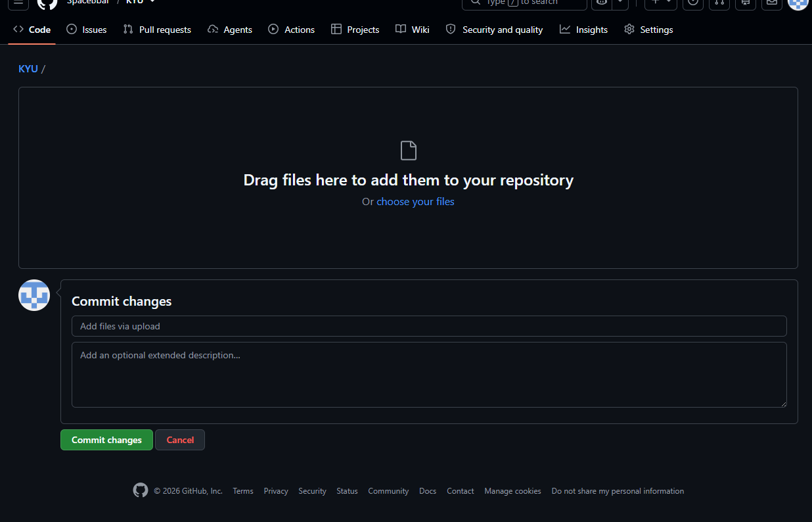Open the Terms footer link
This screenshot has height=522, width=812.
coord(243,491)
